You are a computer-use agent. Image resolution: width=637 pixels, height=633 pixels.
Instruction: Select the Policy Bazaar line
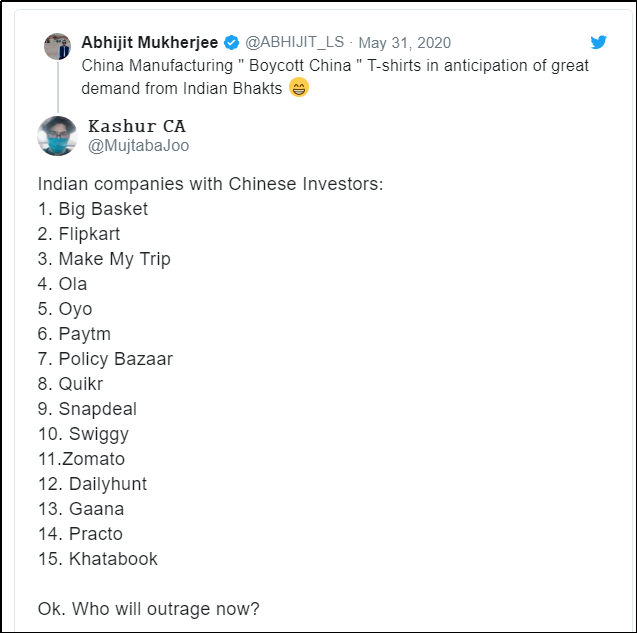point(105,359)
